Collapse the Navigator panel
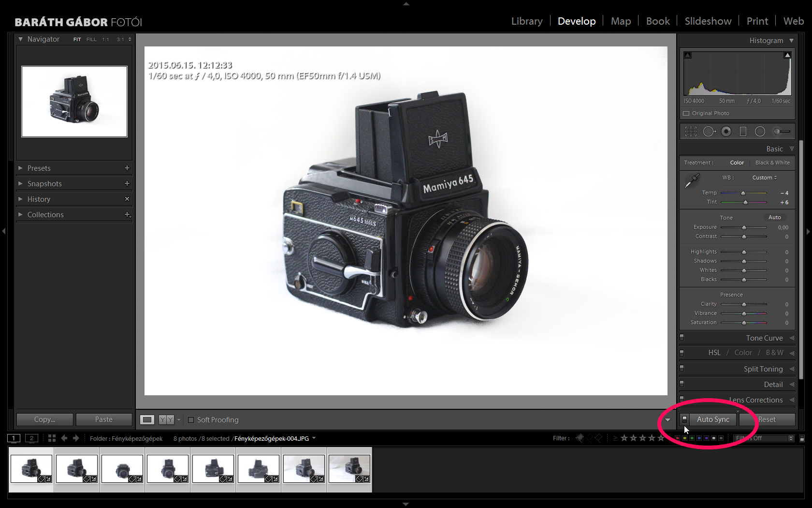Screen dimensions: 812x508 click(x=20, y=39)
